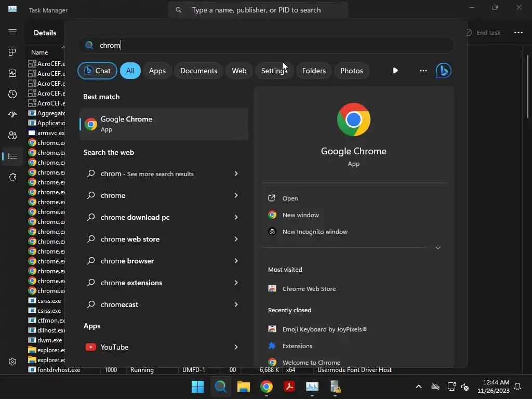Open App history icon in Task Manager sidebar
Viewport: 532px width, 399px height.
(x=12, y=94)
